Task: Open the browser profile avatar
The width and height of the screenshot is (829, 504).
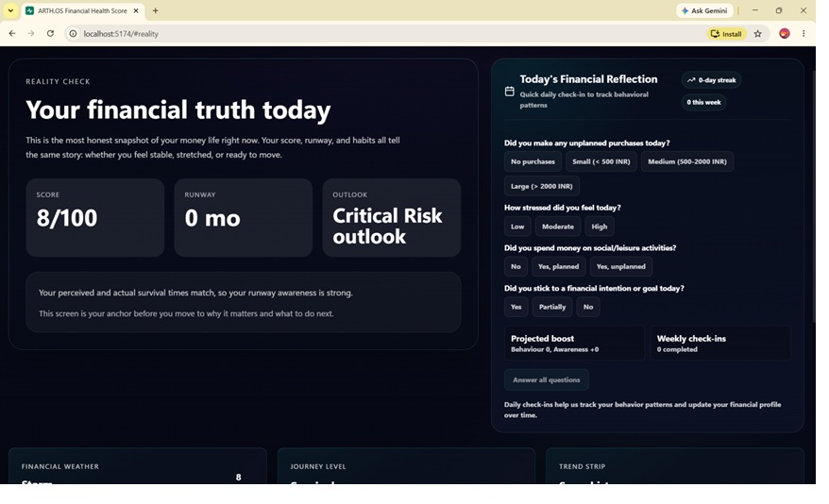Action: pos(785,33)
